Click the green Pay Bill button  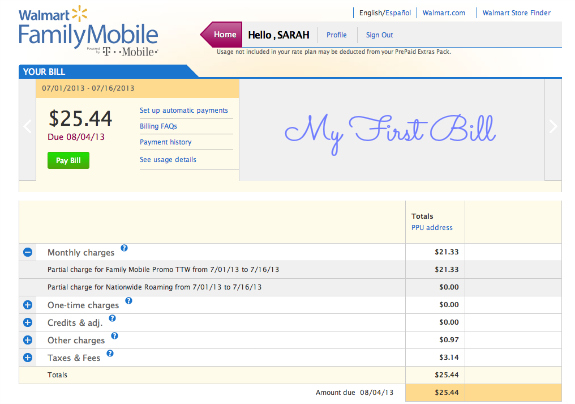tap(68, 160)
